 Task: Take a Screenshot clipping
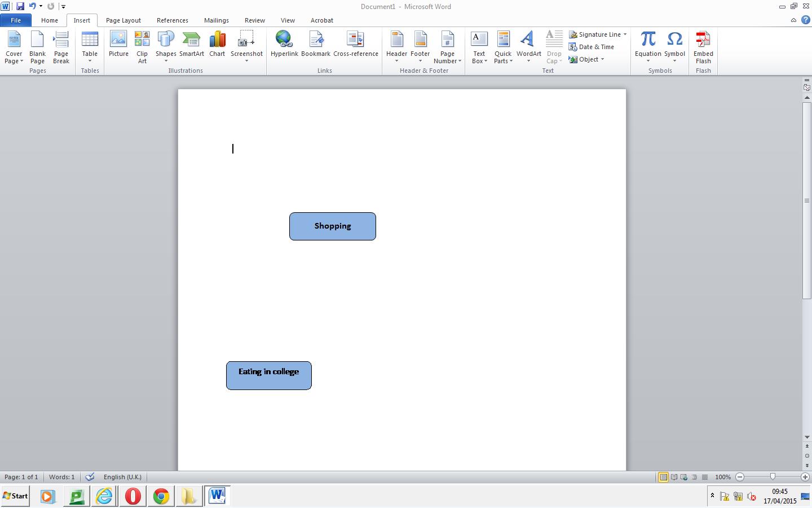pyautogui.click(x=246, y=47)
